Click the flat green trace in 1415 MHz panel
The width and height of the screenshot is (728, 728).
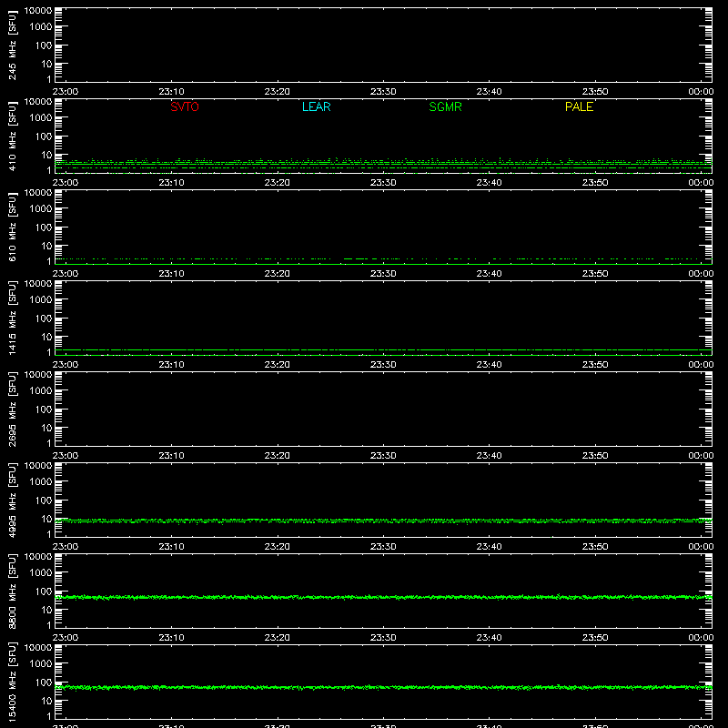click(x=383, y=349)
